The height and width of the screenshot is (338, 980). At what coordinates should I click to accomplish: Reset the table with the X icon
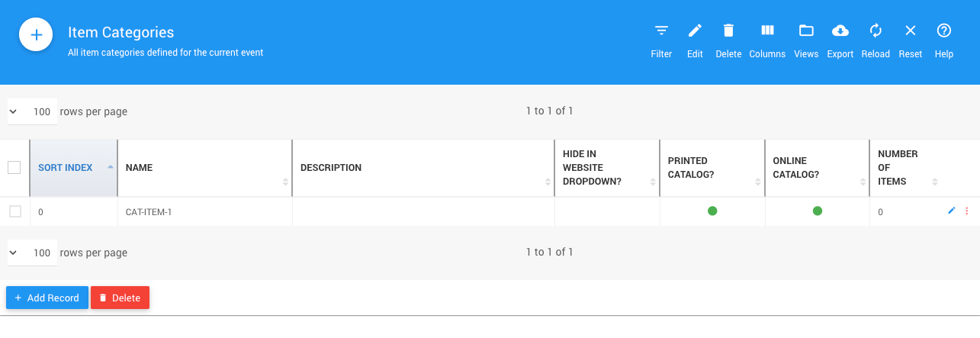pyautogui.click(x=911, y=32)
